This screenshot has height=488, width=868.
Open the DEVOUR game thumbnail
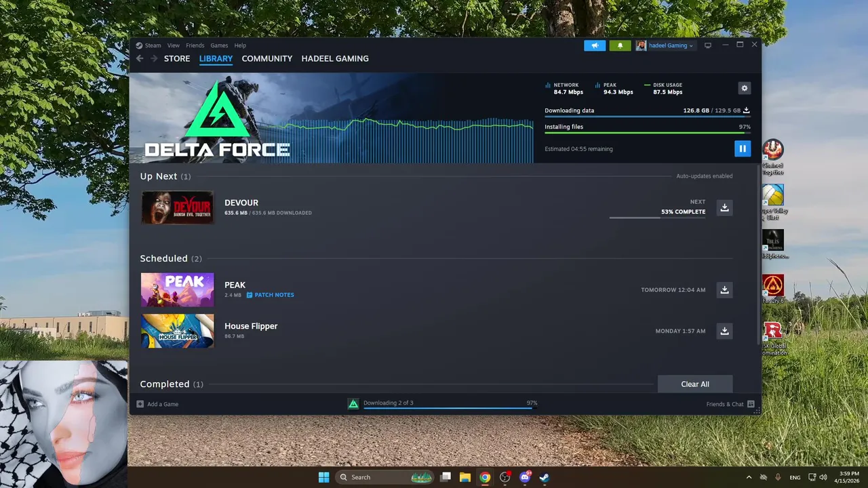177,207
